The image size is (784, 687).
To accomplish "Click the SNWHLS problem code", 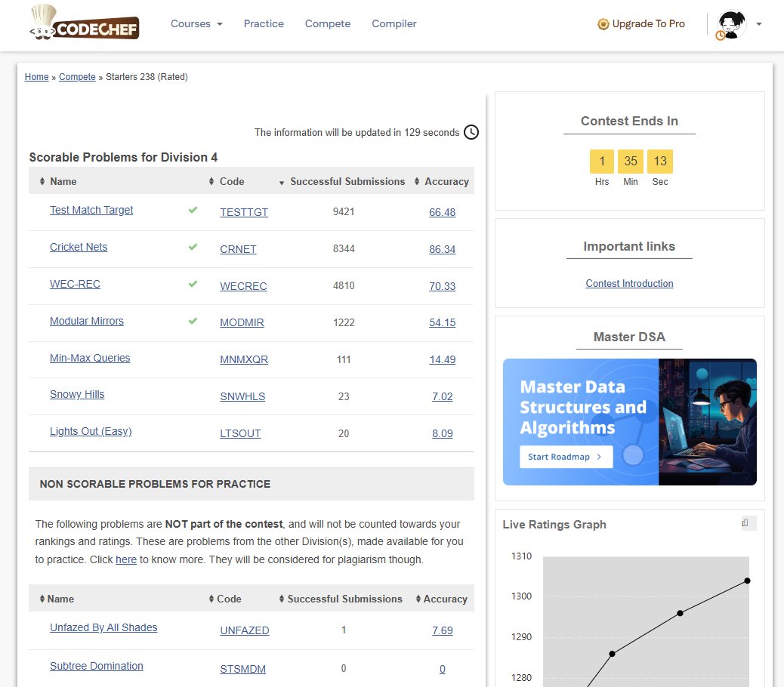I will point(242,396).
